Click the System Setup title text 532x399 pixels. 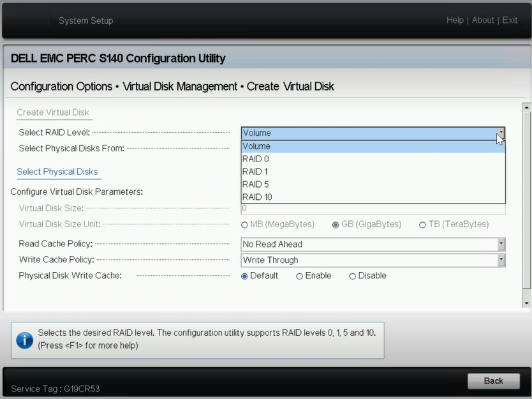[x=86, y=20]
